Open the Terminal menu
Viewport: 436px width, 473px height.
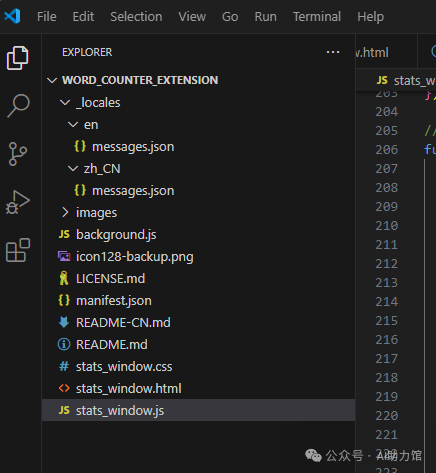(317, 16)
